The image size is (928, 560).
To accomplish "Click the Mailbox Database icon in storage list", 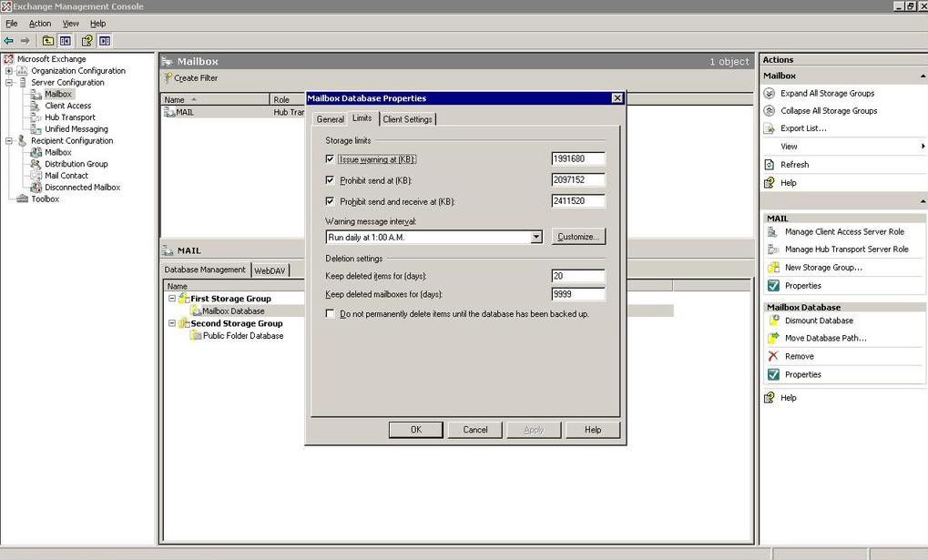I will (196, 311).
